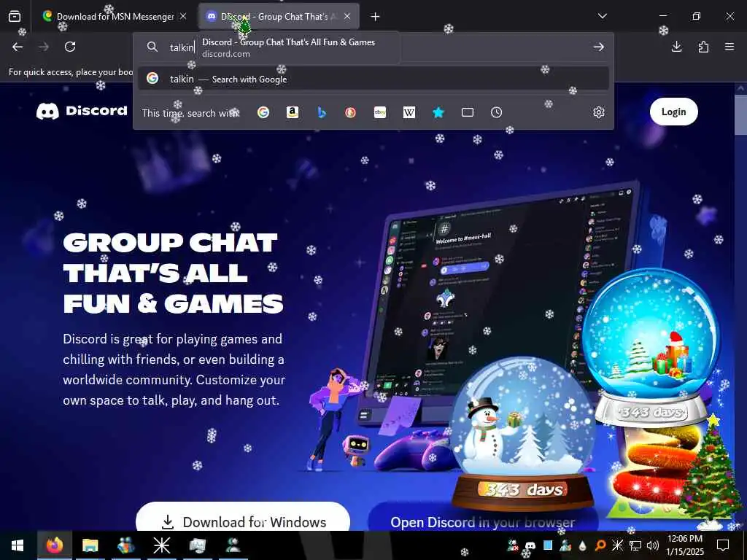Select the Discord Group Chat tab
Screen dimensions: 747x560
click(279, 17)
